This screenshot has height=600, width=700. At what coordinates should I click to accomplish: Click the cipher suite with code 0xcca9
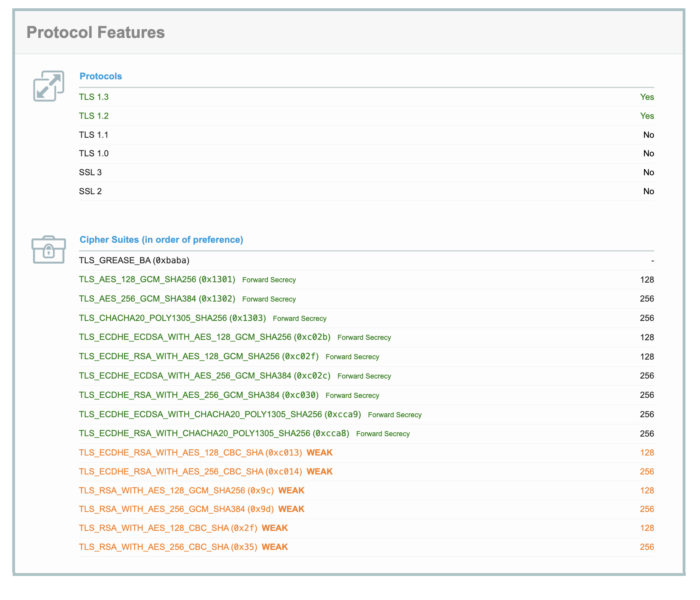220,414
